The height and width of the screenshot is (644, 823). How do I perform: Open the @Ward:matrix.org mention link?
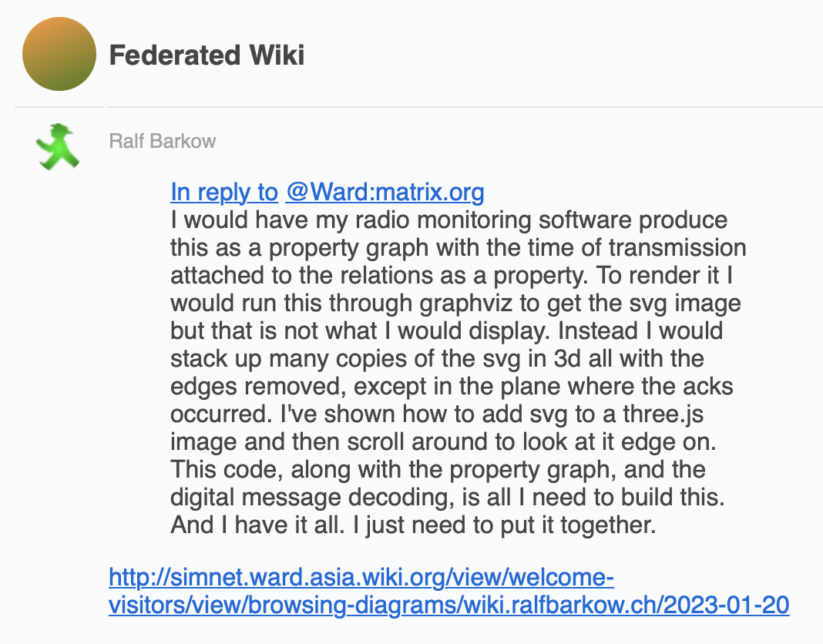click(x=385, y=192)
